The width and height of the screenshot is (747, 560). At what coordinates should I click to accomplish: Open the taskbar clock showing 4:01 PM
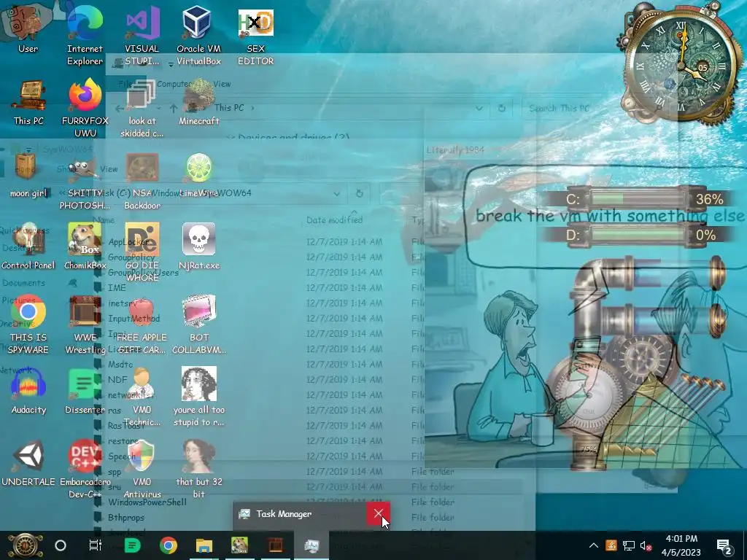[x=681, y=545]
